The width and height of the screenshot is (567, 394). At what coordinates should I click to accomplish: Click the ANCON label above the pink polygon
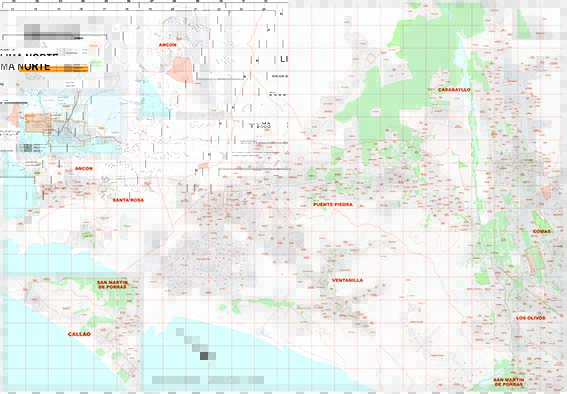coord(167,45)
